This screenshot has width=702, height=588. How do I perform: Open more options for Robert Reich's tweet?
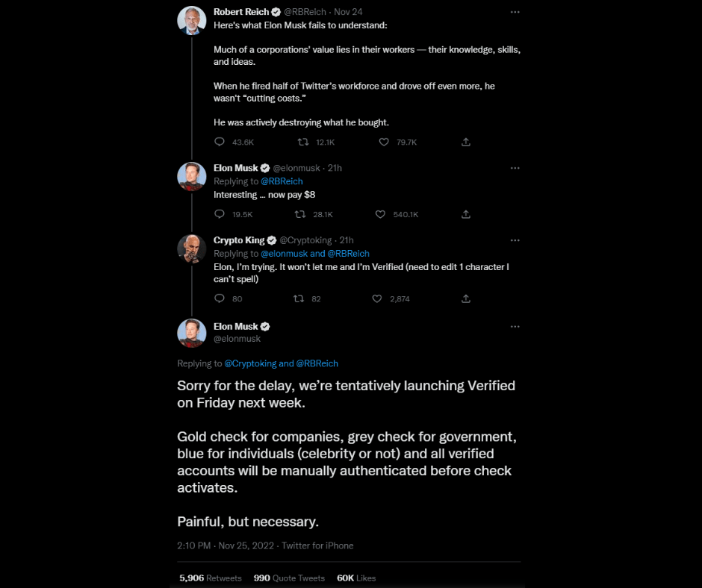point(515,12)
